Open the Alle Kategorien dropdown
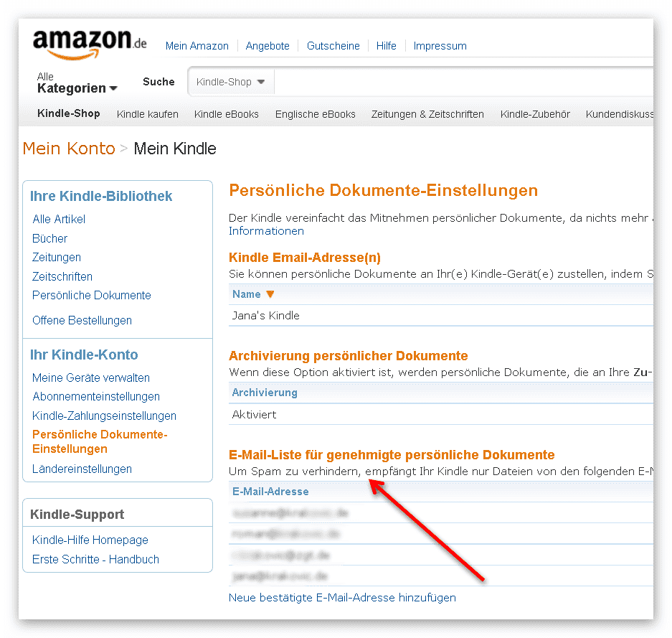 (77, 83)
